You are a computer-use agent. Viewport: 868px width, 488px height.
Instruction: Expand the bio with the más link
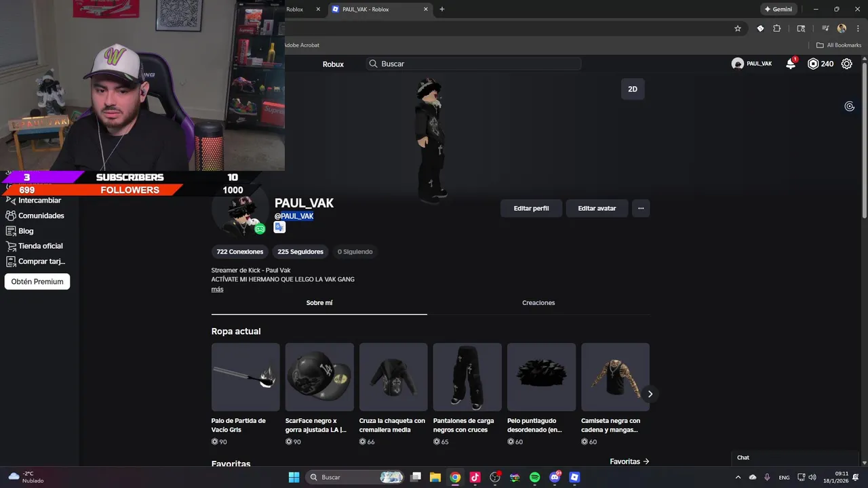pos(217,289)
